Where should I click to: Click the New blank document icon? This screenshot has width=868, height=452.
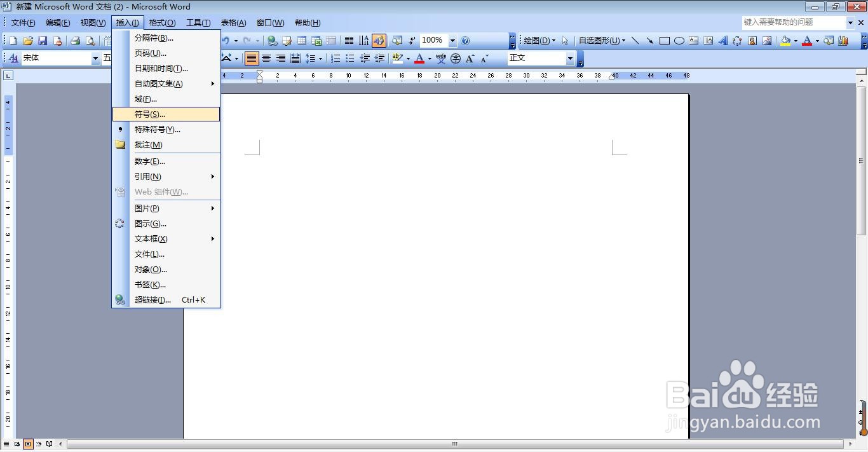point(13,41)
